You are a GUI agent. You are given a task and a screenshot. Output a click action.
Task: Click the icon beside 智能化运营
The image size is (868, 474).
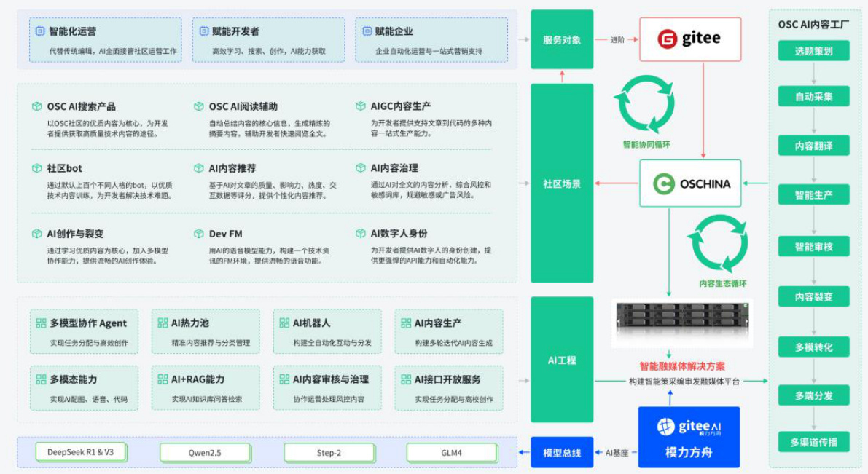tap(40, 31)
